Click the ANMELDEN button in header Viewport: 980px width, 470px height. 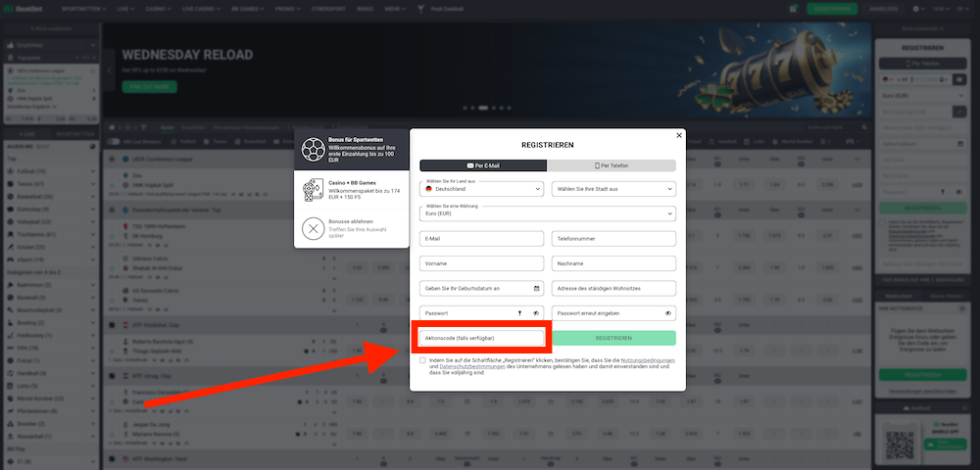884,9
